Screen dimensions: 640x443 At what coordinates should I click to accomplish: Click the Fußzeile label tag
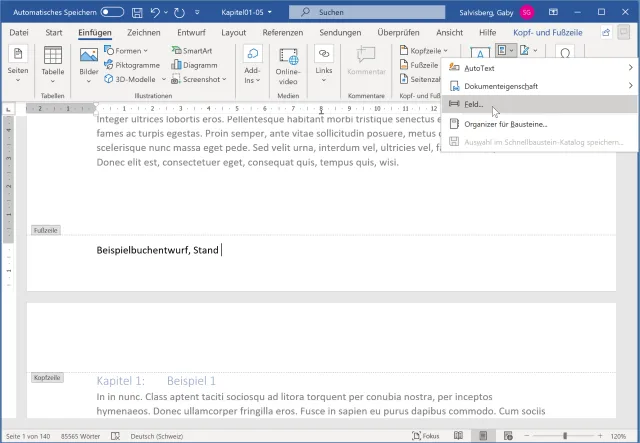pos(46,230)
